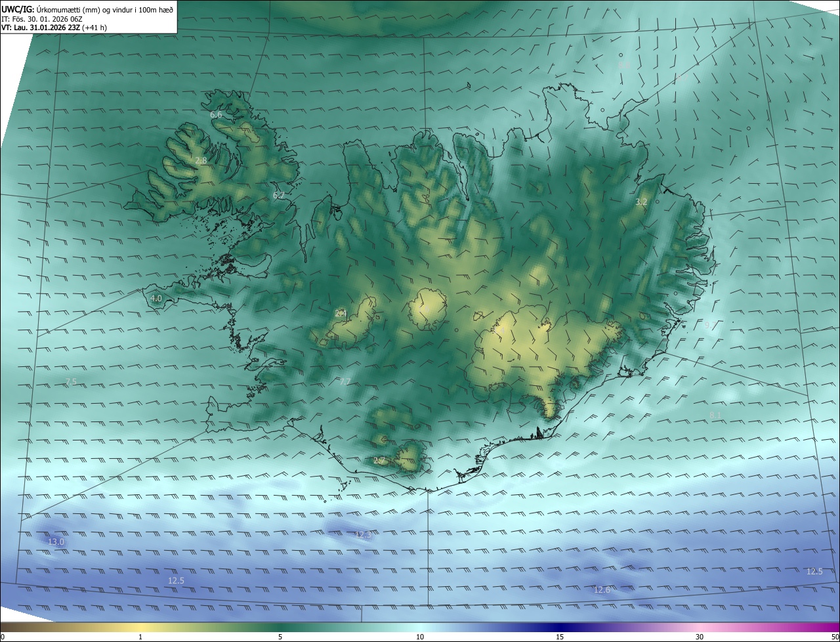Click the 2.4 value near the glacier

tap(340, 313)
